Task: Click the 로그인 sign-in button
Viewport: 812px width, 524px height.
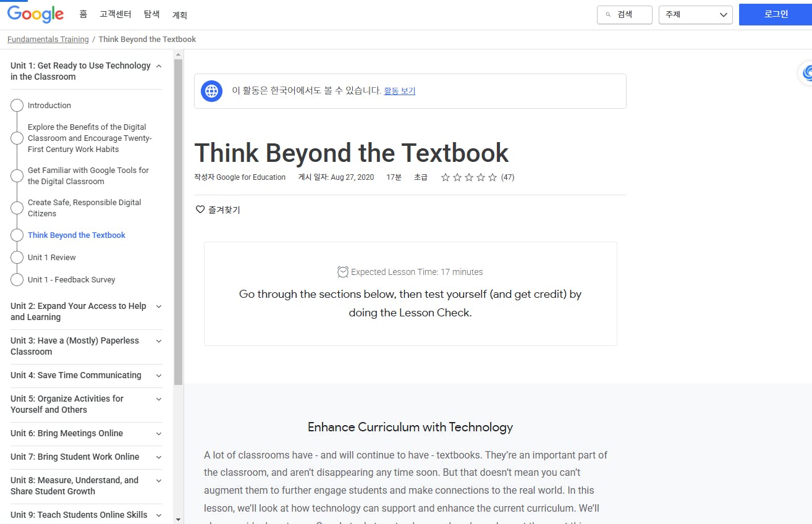Action: click(776, 15)
